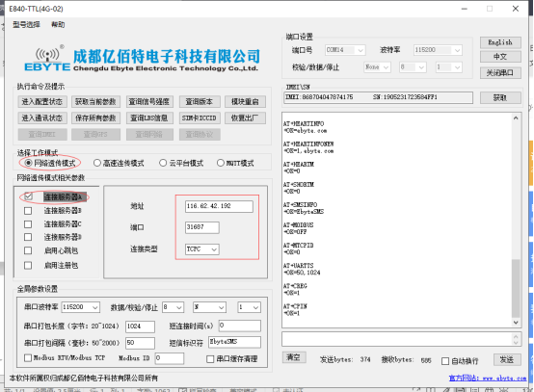Open the 连接类型 TCPC dropdown
The width and height of the screenshot is (534, 392).
tap(202, 249)
